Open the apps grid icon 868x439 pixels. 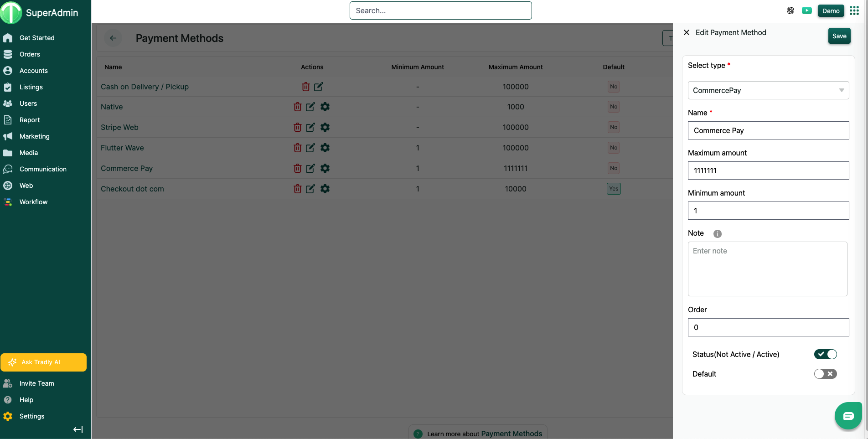tap(854, 11)
